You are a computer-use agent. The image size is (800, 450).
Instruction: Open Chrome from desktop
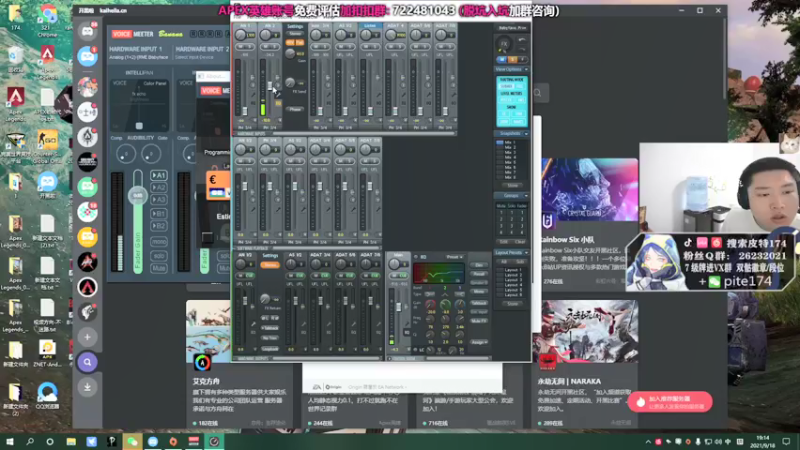[47, 18]
